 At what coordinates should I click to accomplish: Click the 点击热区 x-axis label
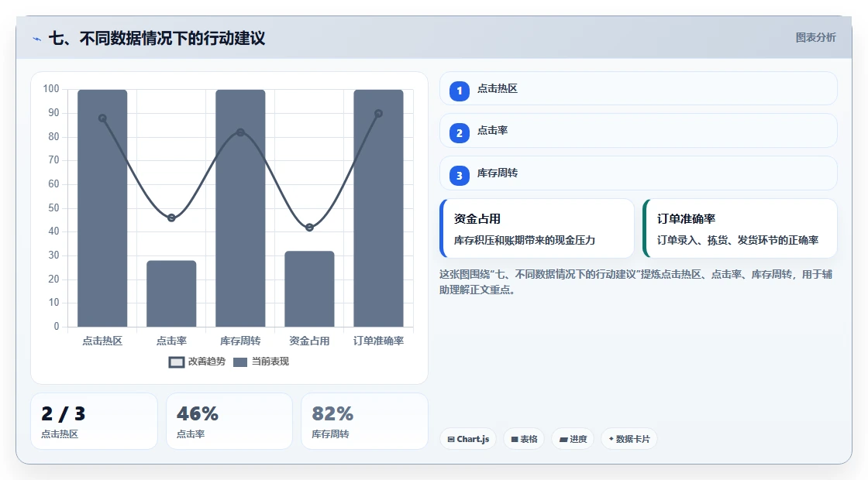(102, 341)
